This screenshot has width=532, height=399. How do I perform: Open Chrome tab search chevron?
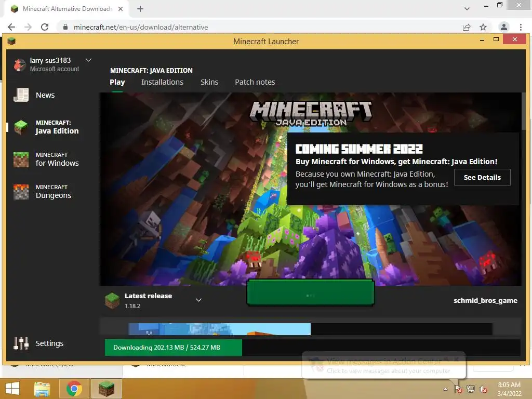(x=467, y=9)
